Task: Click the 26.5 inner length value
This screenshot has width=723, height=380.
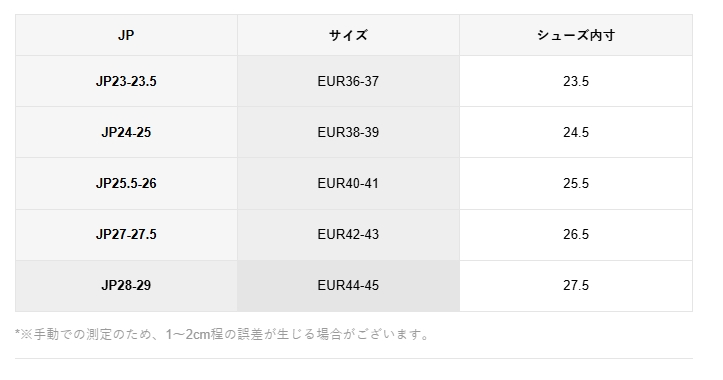Action: click(576, 234)
